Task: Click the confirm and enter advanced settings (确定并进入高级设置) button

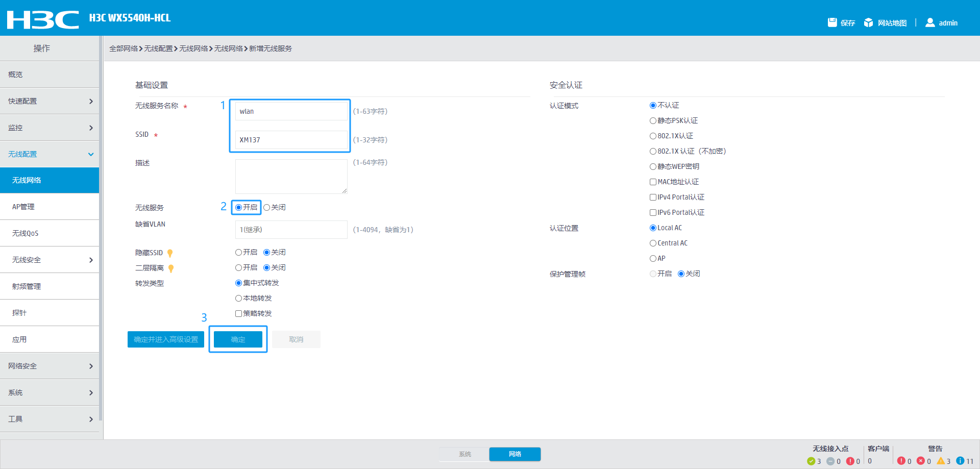Action: pyautogui.click(x=165, y=339)
